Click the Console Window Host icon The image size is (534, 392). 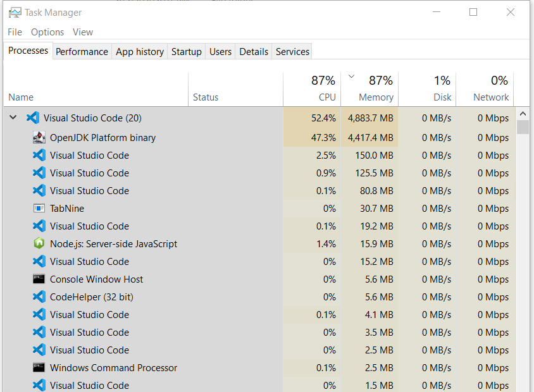[39, 279]
